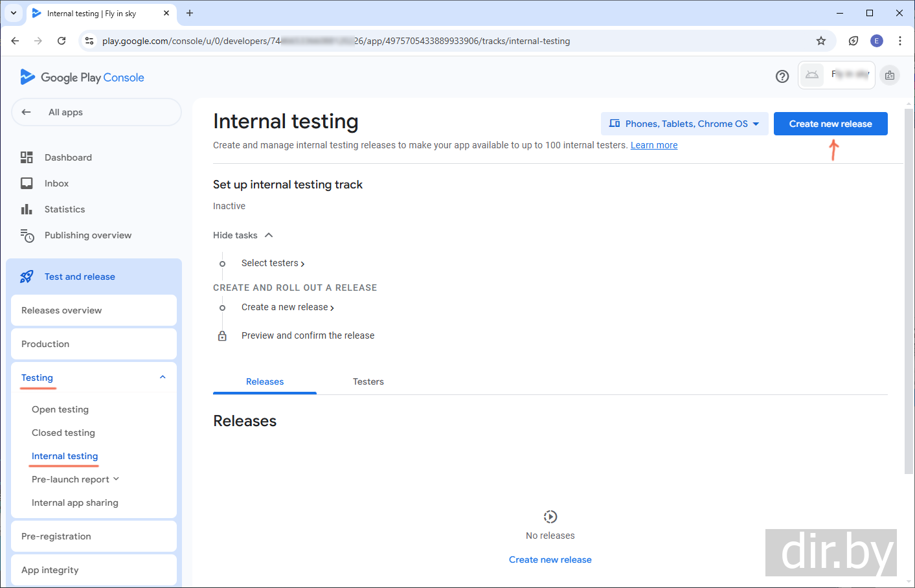Switch to the Testers tab
Screen dimensions: 915x588
click(368, 381)
